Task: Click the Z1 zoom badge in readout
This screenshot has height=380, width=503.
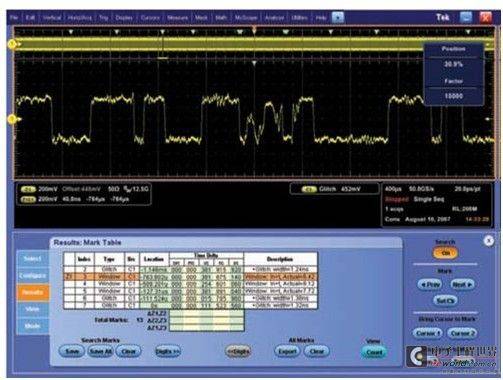Action: point(28,199)
